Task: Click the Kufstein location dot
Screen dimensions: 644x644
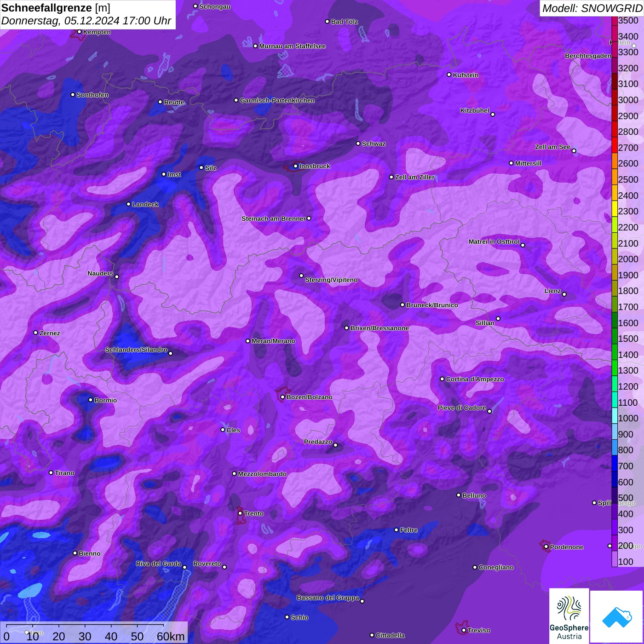Action: tap(449, 75)
